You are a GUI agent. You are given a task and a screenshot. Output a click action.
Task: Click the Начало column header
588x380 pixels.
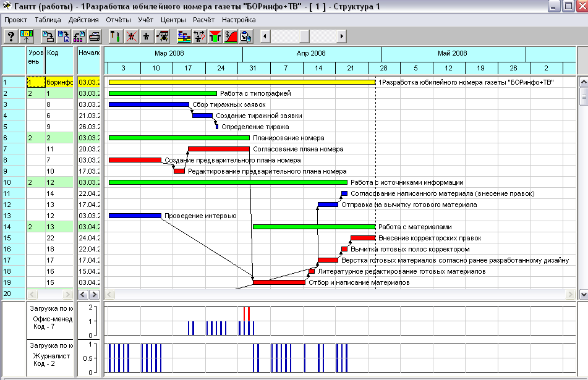(89, 60)
